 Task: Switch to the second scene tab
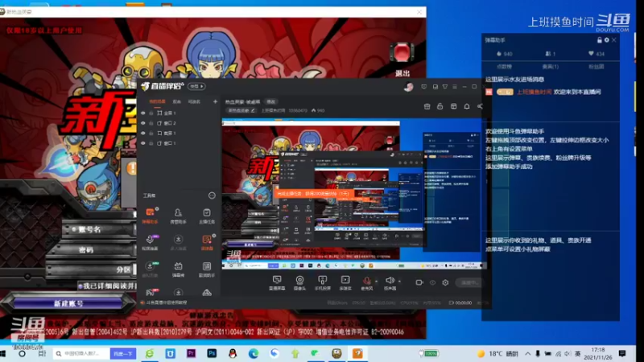click(x=177, y=101)
